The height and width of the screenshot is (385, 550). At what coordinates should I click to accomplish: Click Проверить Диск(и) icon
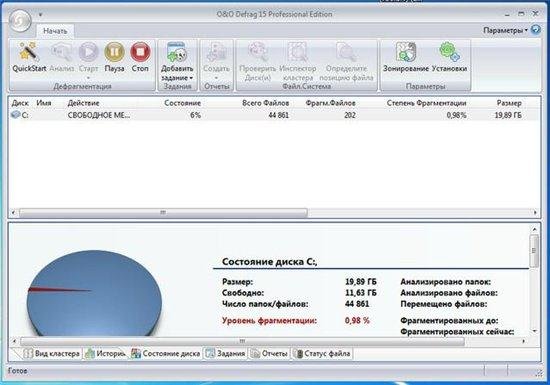point(258,52)
